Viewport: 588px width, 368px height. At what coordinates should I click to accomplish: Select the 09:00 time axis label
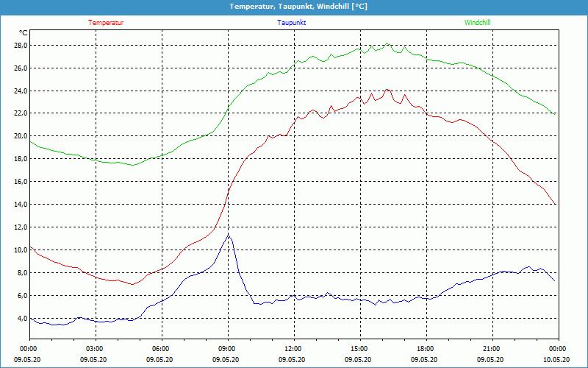point(227,349)
